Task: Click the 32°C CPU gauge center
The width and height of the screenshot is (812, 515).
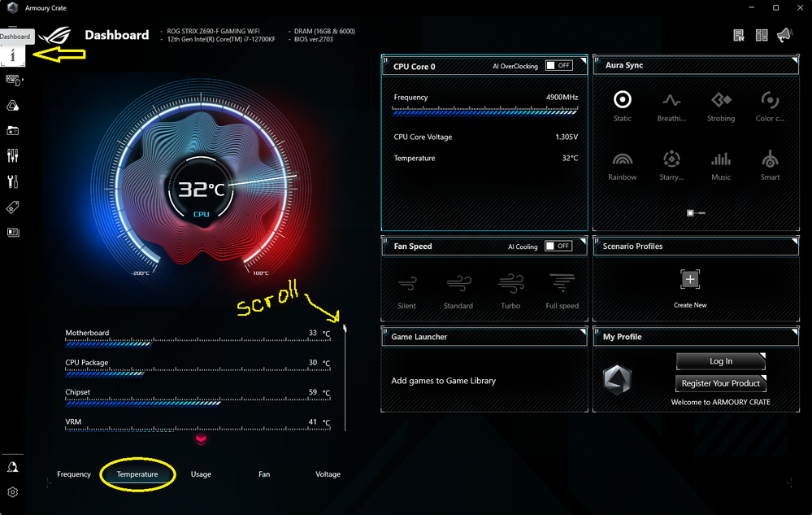Action: 202,190
